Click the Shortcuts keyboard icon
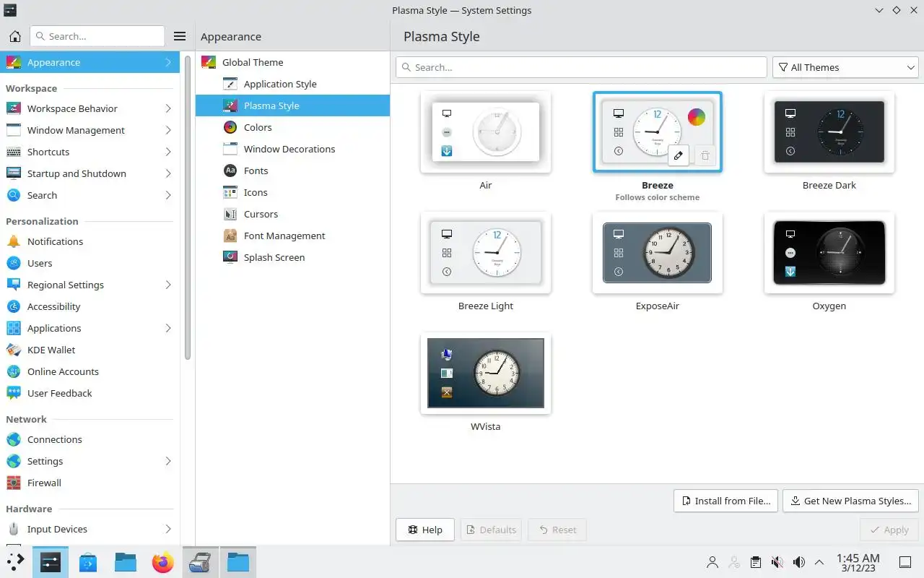Screen dimensions: 924x578 tap(14, 152)
